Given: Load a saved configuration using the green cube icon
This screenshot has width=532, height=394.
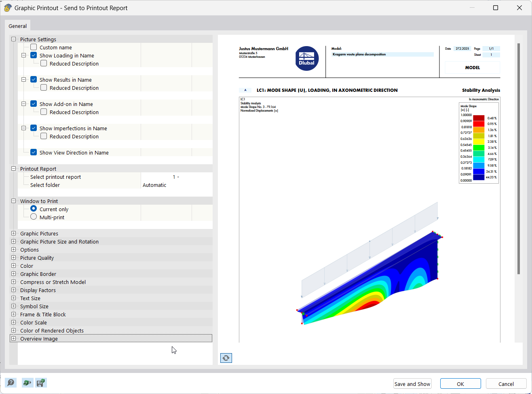Looking at the screenshot, I should point(27,382).
